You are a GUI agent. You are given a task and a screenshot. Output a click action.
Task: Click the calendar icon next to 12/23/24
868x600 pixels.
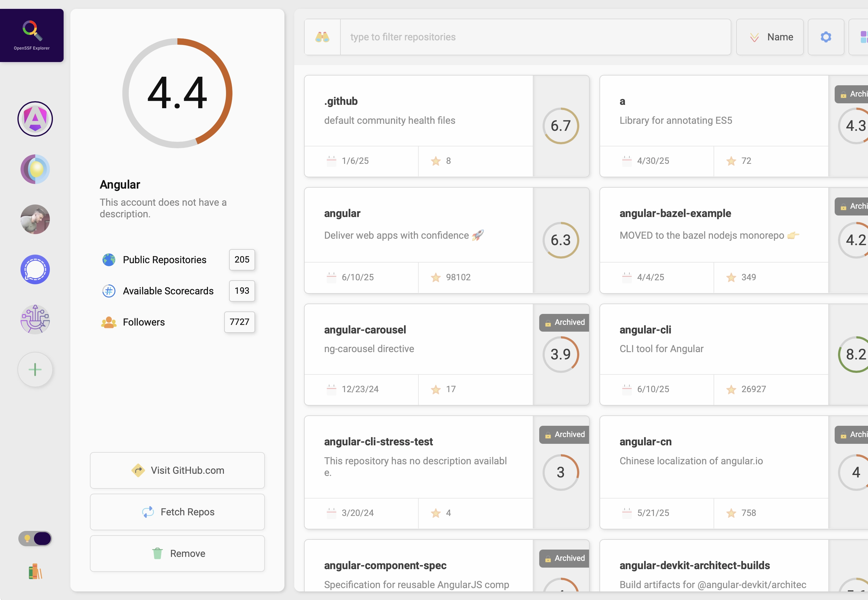[331, 389]
